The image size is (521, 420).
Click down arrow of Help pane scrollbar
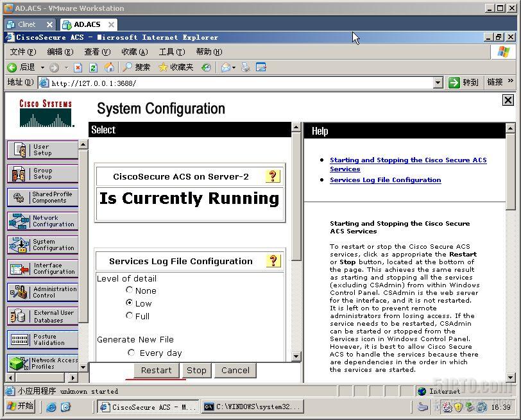click(x=510, y=378)
